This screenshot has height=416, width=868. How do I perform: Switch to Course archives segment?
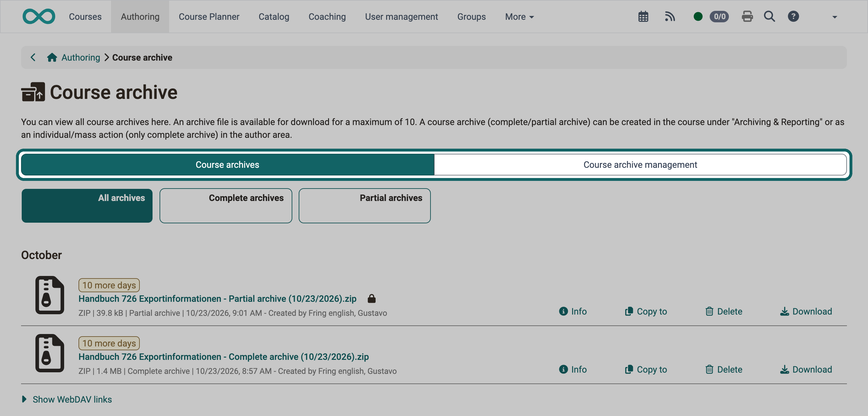click(x=228, y=165)
